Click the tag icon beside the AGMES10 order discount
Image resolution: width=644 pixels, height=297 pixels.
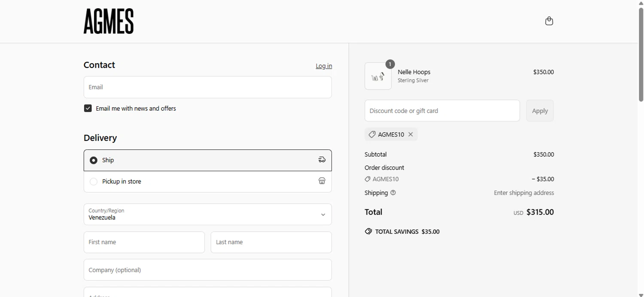368,179
